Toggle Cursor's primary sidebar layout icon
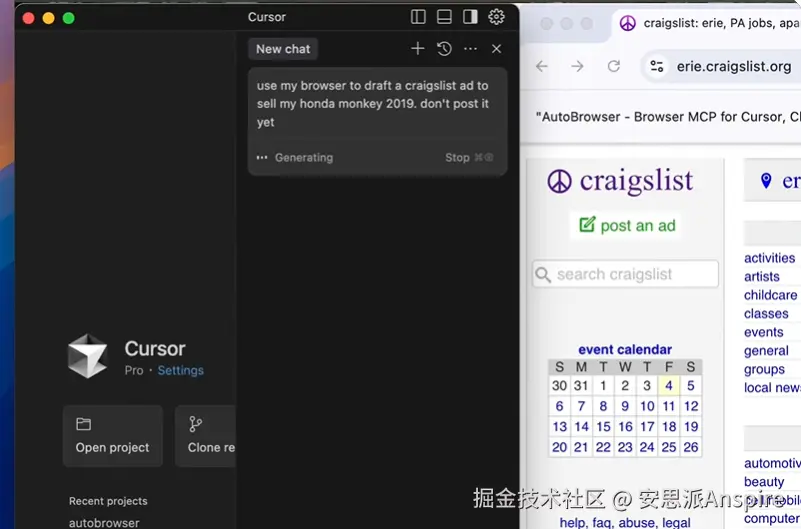Screen dimensions: 801x529 point(418,17)
